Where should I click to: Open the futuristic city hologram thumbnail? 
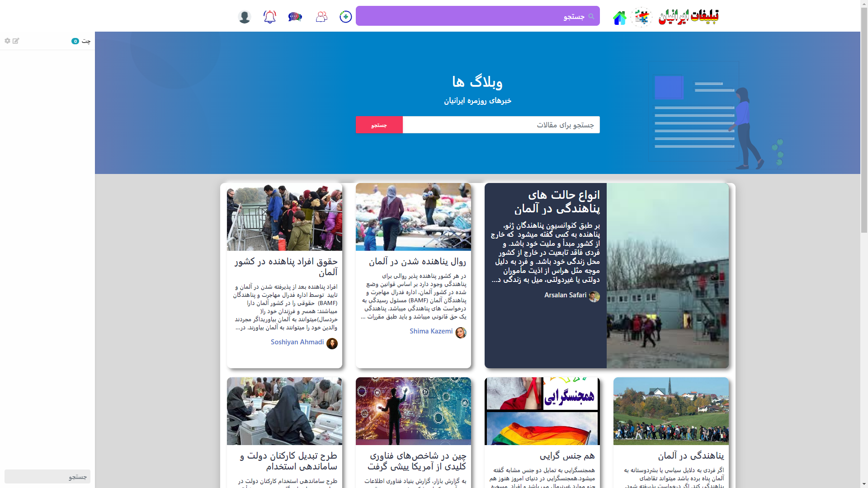tap(413, 411)
